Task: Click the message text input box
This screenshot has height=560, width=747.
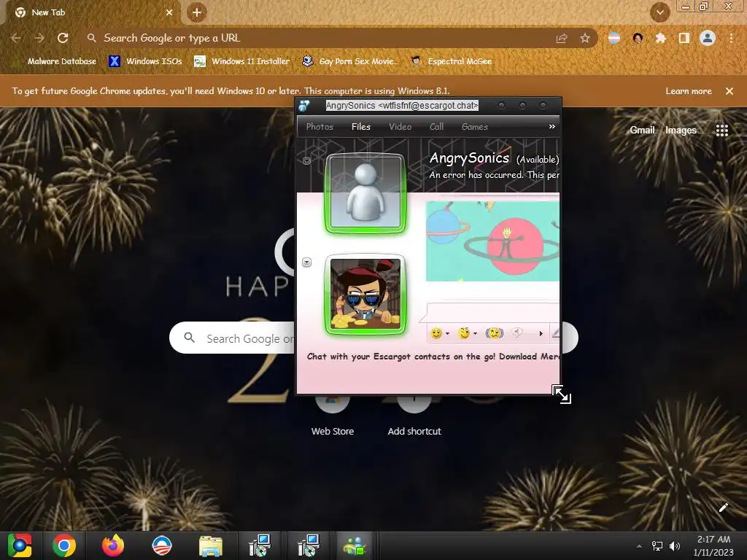Action: tap(493, 312)
